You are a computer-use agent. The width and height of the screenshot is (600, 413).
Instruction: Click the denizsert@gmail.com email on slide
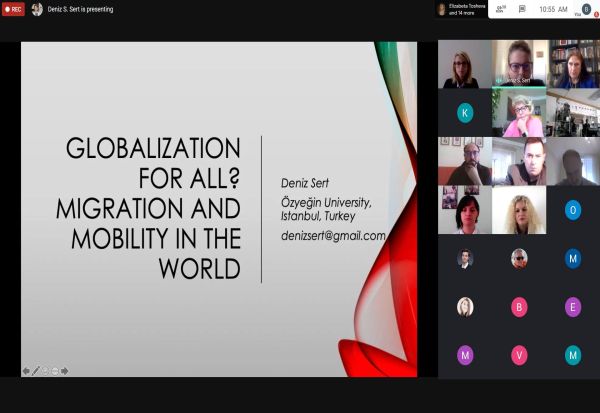tap(333, 236)
